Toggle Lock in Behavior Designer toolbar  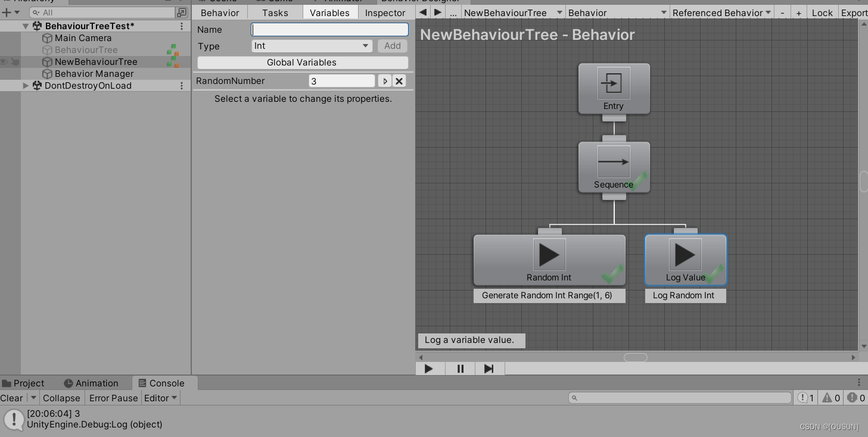[x=822, y=13]
